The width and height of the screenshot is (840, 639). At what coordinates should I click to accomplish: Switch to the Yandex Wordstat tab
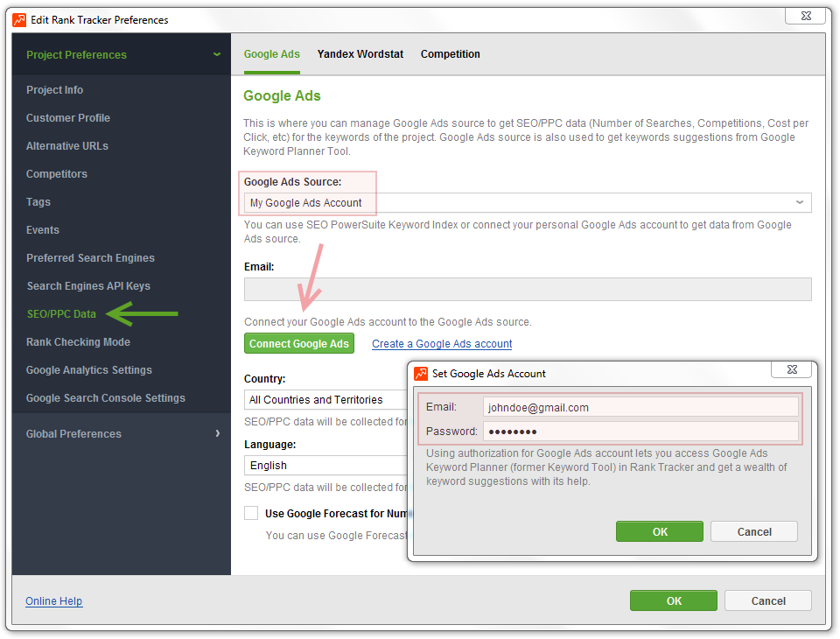point(360,54)
